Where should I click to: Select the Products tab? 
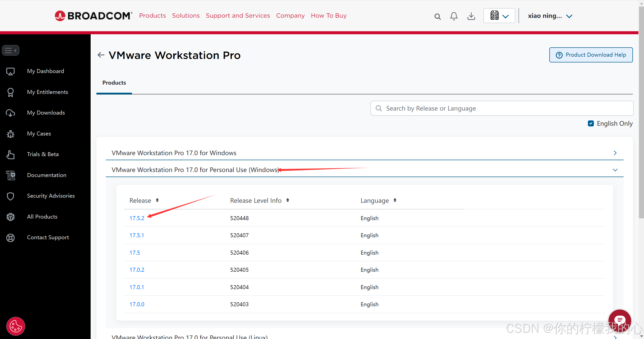tap(114, 83)
